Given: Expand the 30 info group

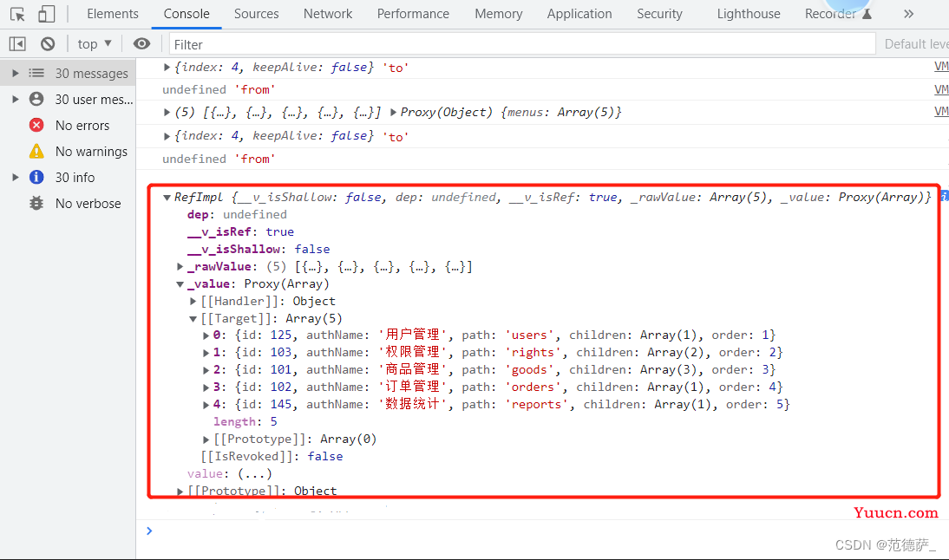Looking at the screenshot, I should pos(16,177).
